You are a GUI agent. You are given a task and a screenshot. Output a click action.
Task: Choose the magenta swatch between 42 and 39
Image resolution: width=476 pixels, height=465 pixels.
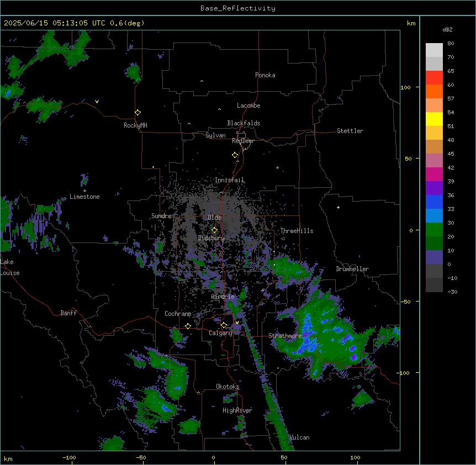click(434, 174)
